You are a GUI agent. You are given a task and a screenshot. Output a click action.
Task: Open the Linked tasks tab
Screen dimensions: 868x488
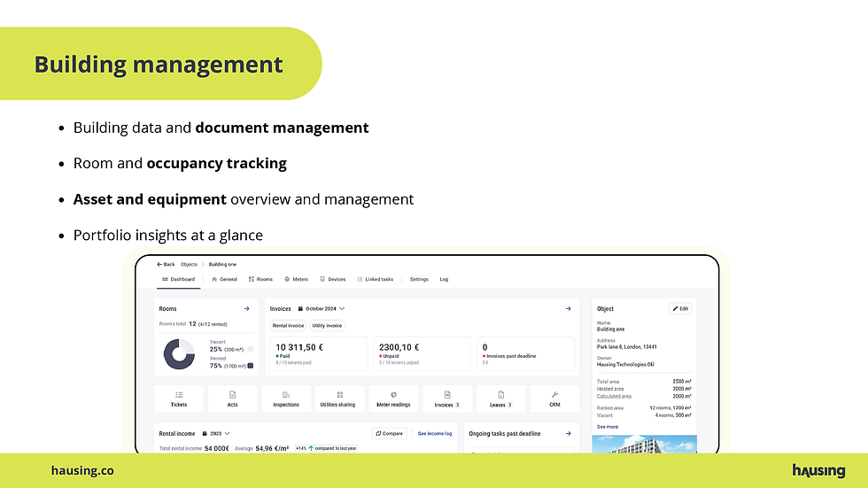tap(376, 279)
